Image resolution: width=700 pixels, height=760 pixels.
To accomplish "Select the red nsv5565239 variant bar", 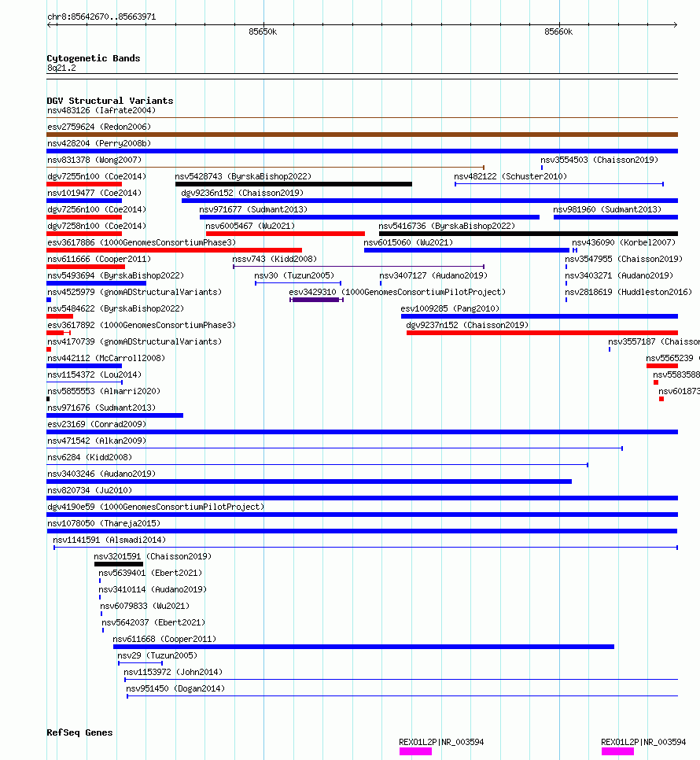I will (661, 366).
